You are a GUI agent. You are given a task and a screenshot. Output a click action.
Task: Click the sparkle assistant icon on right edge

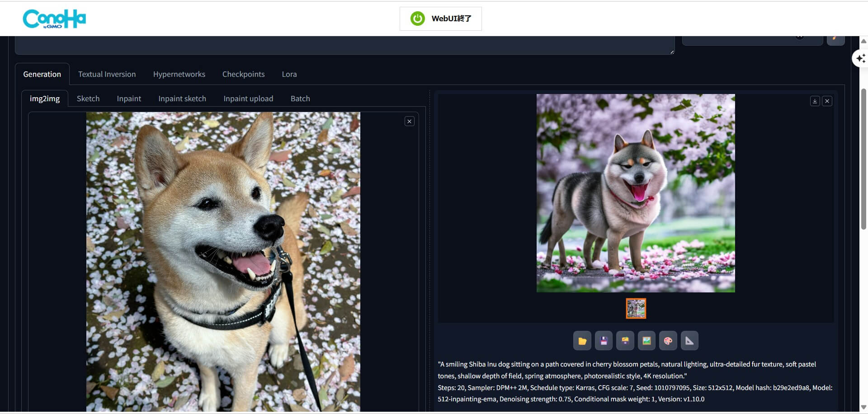click(861, 58)
